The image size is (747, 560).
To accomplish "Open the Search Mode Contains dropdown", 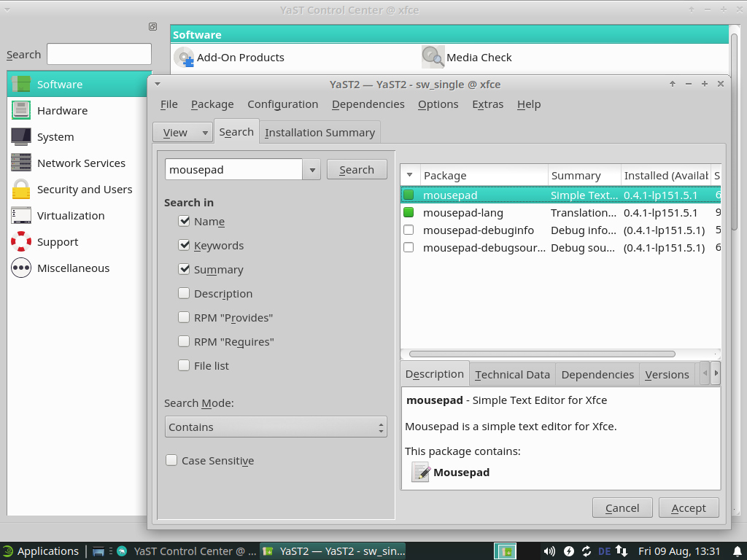I will click(x=275, y=427).
